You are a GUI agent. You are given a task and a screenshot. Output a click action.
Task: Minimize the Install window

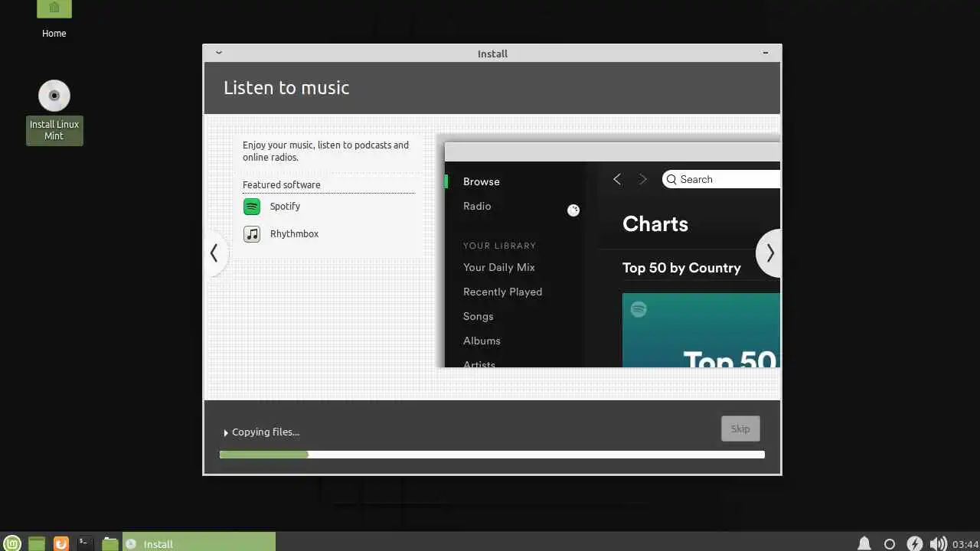click(766, 53)
